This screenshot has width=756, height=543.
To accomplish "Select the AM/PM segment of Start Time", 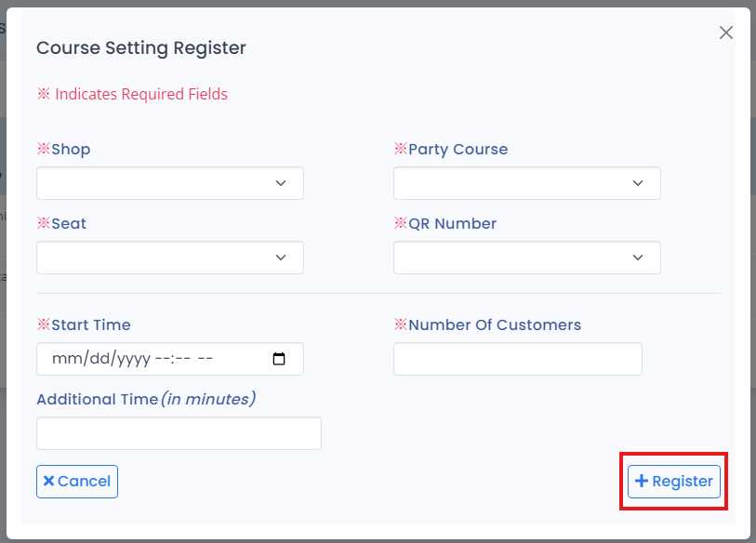I will click(x=206, y=359).
